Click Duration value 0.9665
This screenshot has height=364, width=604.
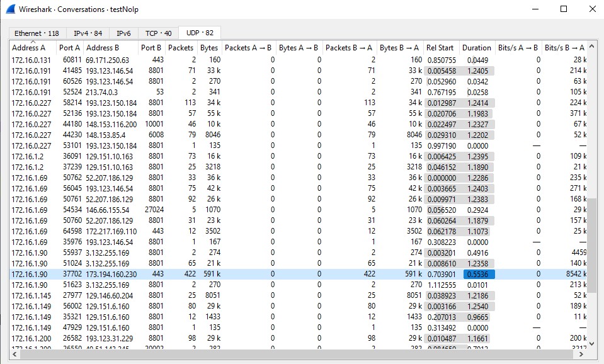click(x=477, y=317)
